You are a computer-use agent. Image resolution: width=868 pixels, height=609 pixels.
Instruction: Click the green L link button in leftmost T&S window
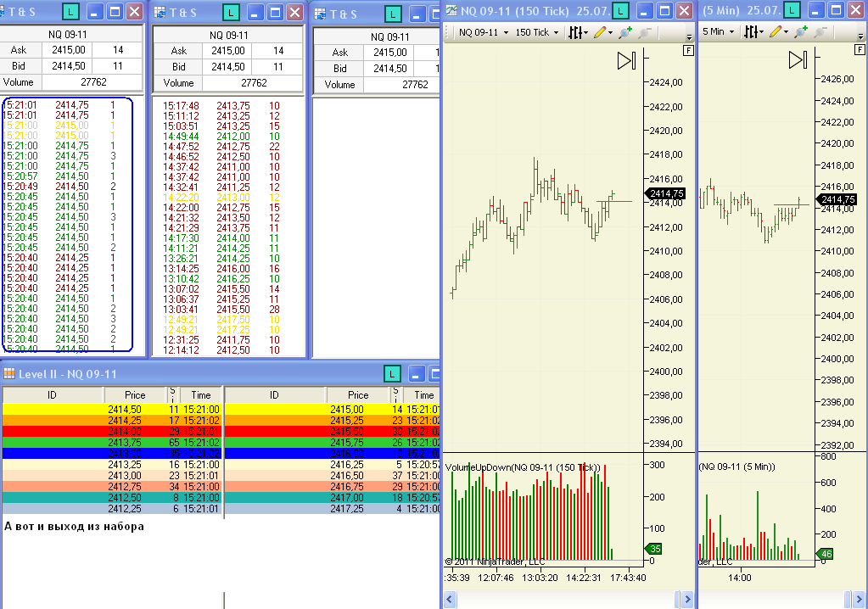point(71,11)
